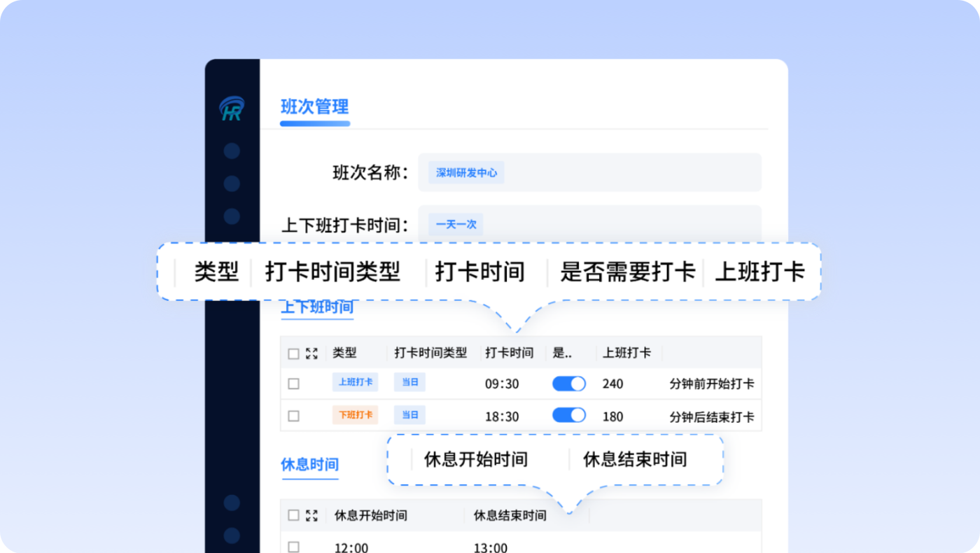
Task: Click the 12:00 rest start time cell
Action: point(352,547)
